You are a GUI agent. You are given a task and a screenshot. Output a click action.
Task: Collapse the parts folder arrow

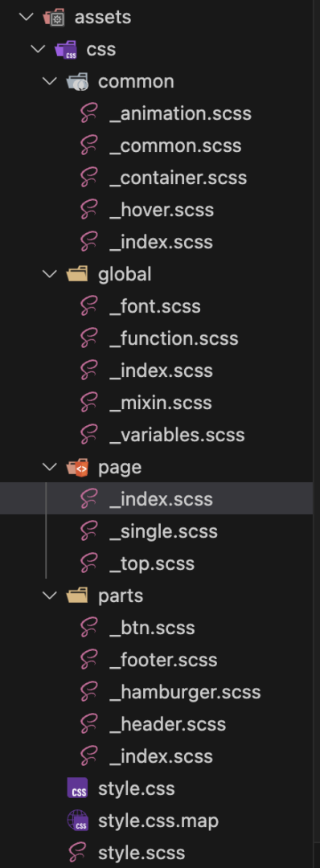tap(49, 596)
